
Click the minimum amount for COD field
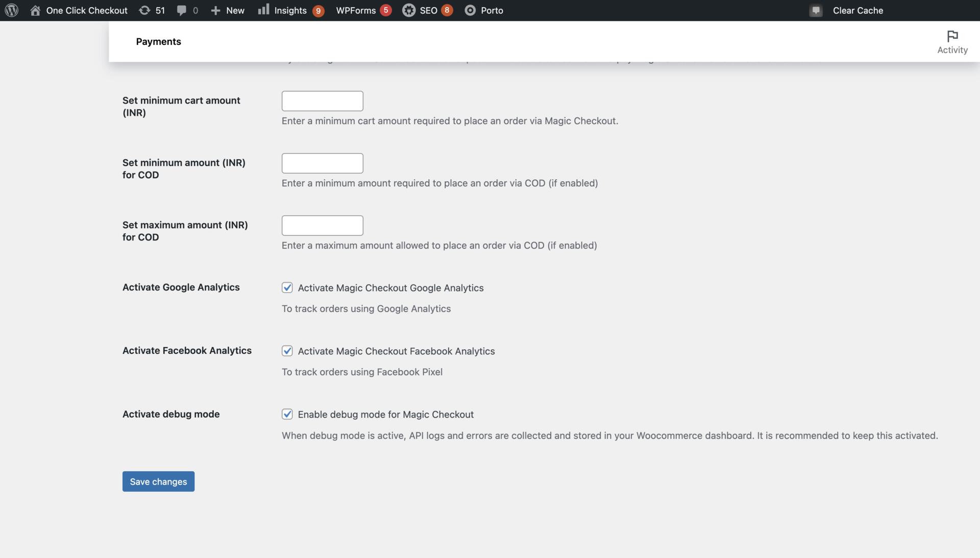pos(322,163)
